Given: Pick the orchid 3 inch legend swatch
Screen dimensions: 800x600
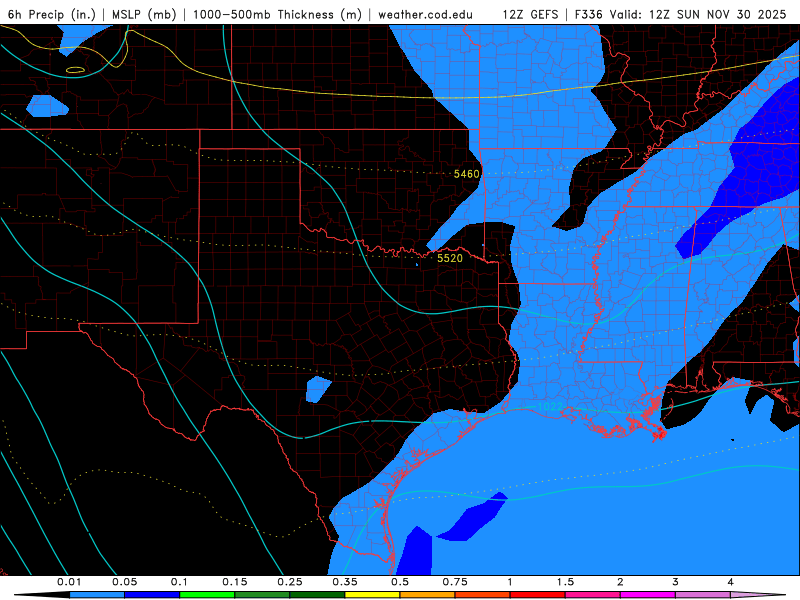Looking at the screenshot, I should (703, 595).
